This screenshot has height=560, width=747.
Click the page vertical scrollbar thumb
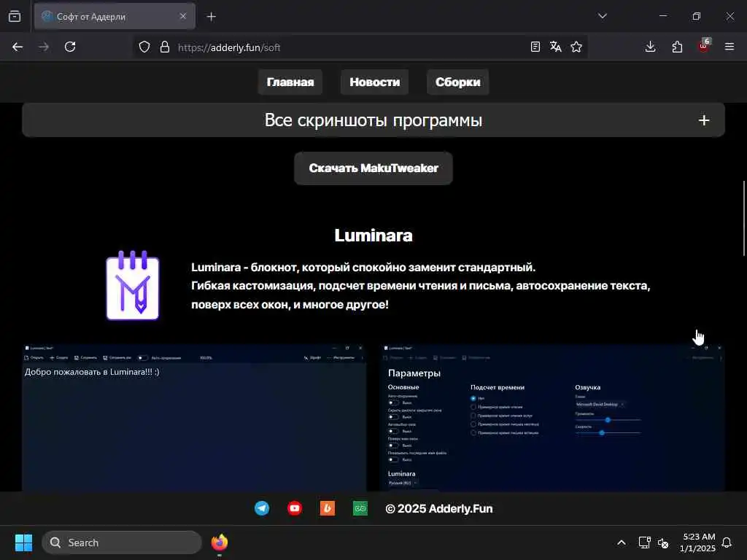click(x=743, y=219)
